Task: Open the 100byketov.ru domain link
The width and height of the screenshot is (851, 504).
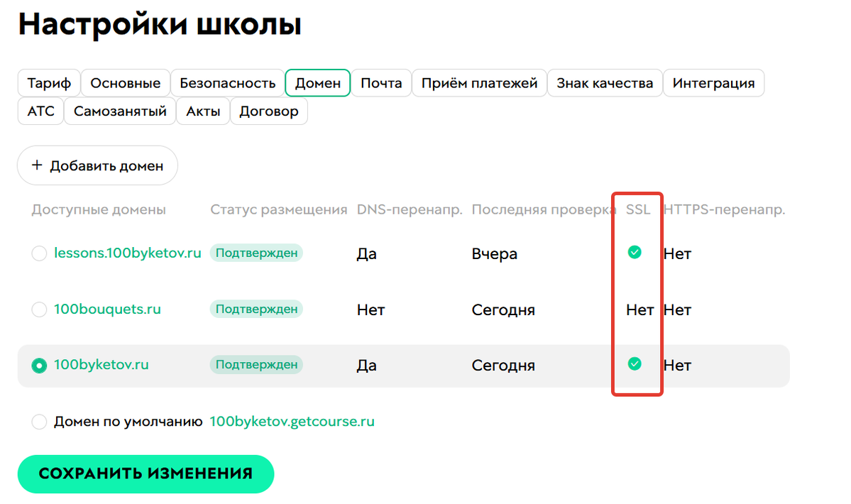Action: (x=101, y=365)
